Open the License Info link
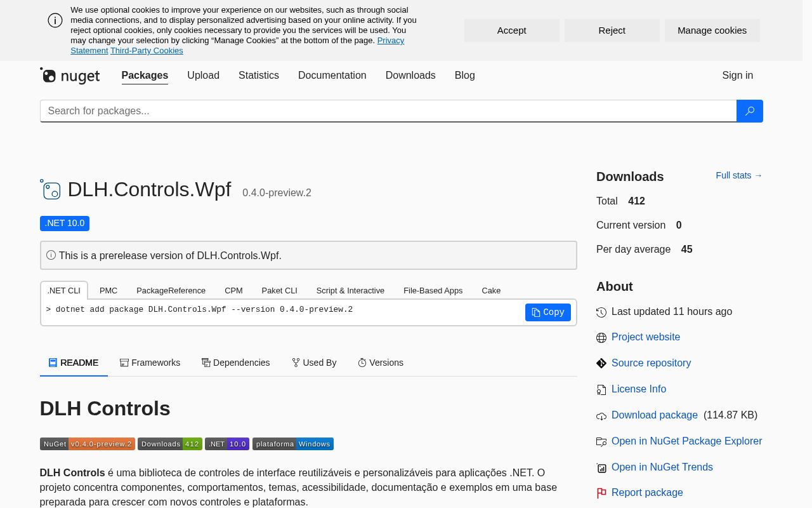The image size is (812, 508). point(639,389)
